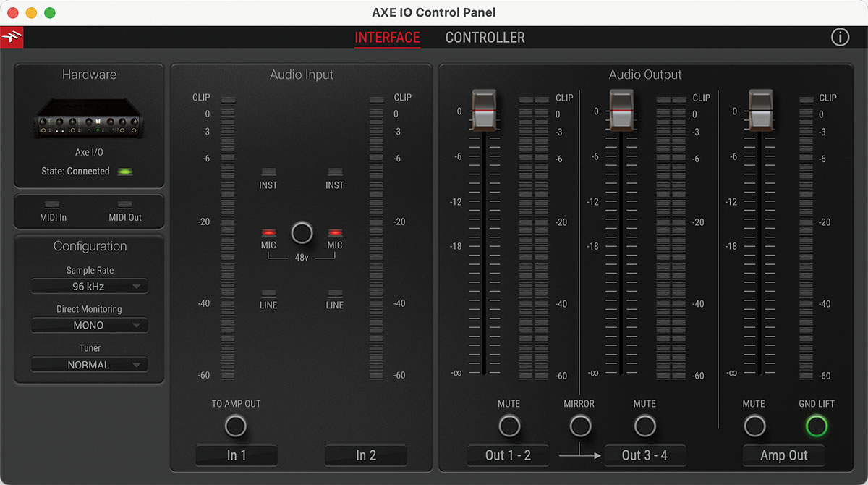The height and width of the screenshot is (485, 868).
Task: Click the green Connected state LED
Action: [126, 172]
